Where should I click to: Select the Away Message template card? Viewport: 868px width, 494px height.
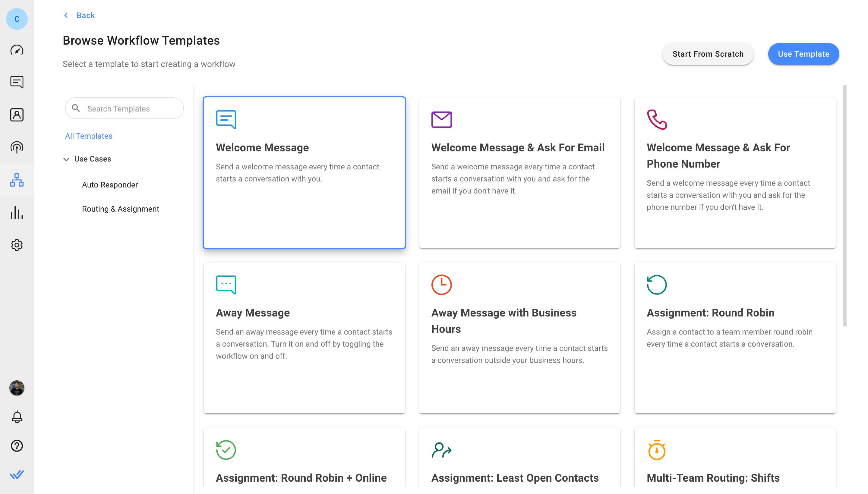[303, 337]
